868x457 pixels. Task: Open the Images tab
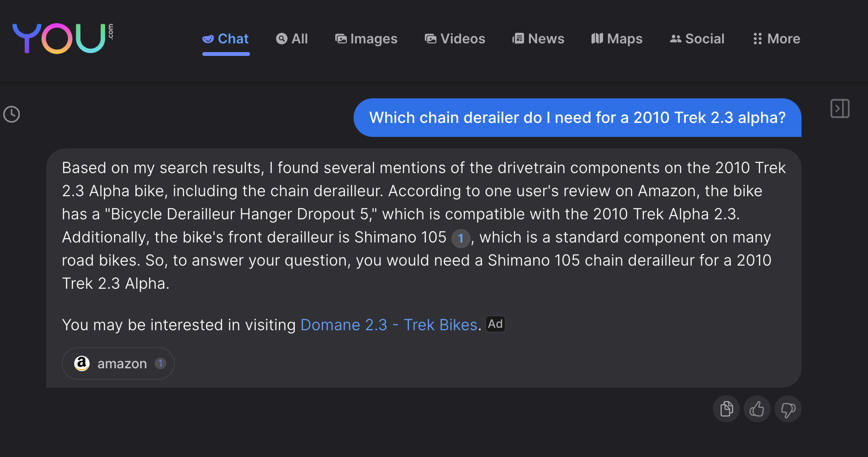[x=366, y=39]
